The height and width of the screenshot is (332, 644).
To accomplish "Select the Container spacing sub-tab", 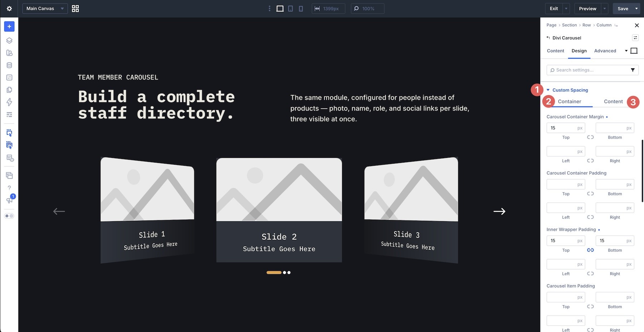I will click(x=570, y=101).
